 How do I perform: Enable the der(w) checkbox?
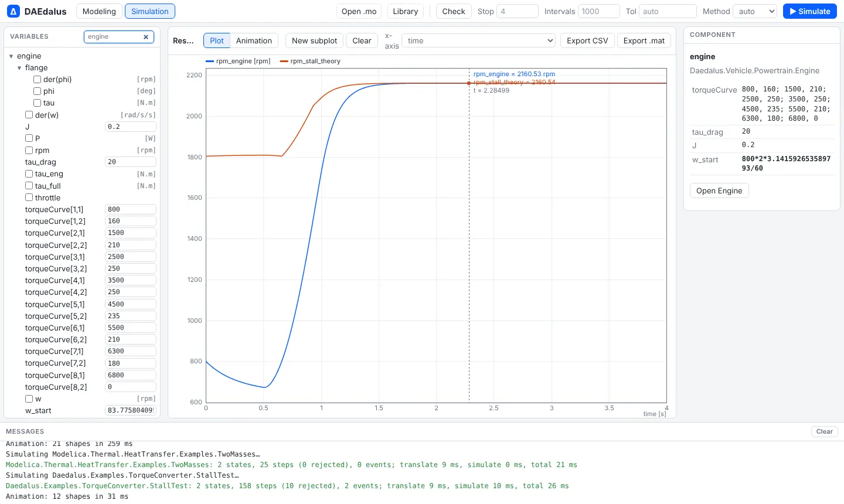(x=29, y=115)
